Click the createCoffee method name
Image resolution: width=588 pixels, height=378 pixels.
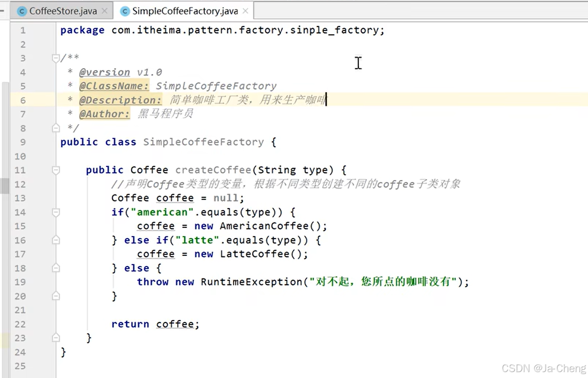tap(213, 170)
